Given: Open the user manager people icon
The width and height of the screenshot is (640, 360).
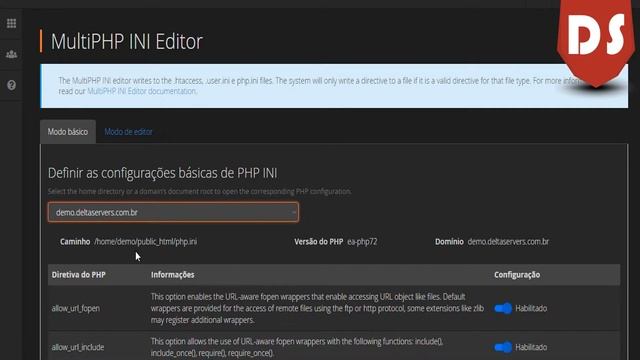Looking at the screenshot, I should coord(11,54).
